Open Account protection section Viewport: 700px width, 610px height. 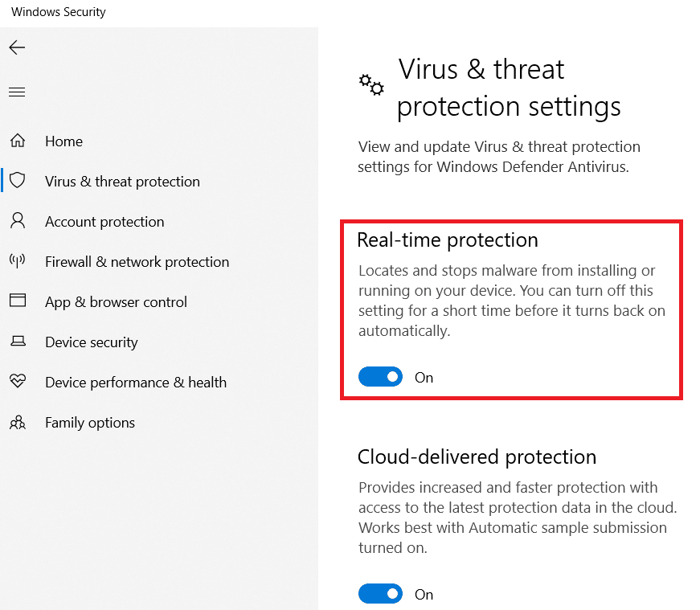click(x=104, y=222)
